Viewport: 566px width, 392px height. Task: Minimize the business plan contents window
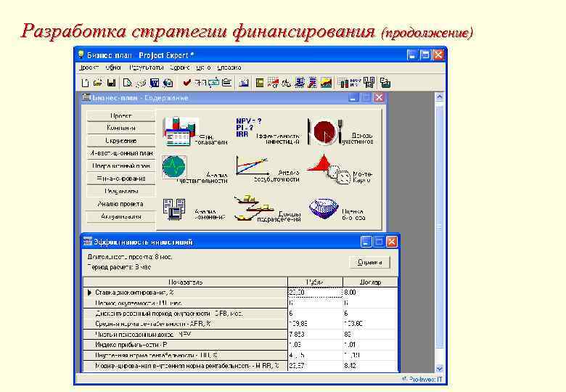[x=353, y=97]
